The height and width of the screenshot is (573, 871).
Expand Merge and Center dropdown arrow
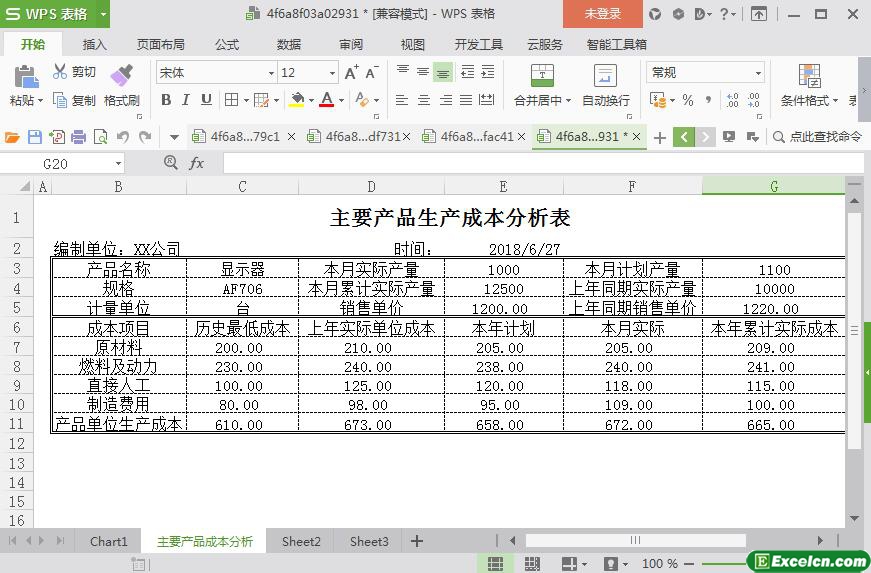(568, 101)
